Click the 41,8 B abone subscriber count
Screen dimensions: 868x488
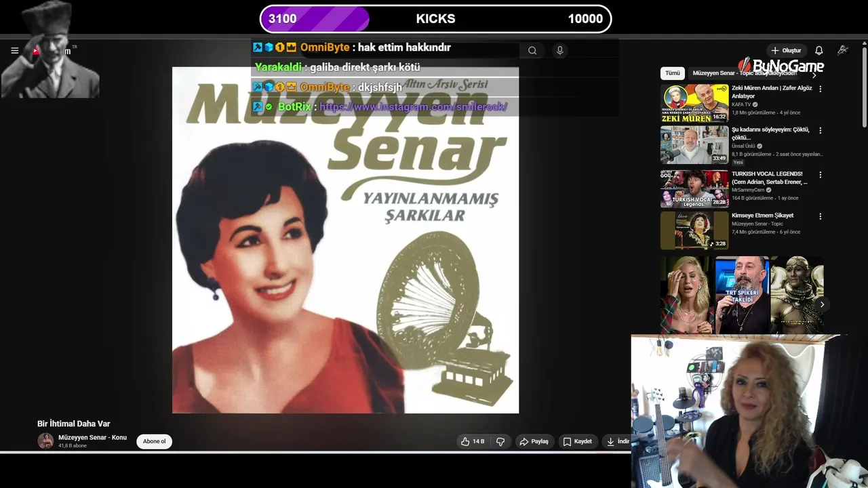[73, 446]
